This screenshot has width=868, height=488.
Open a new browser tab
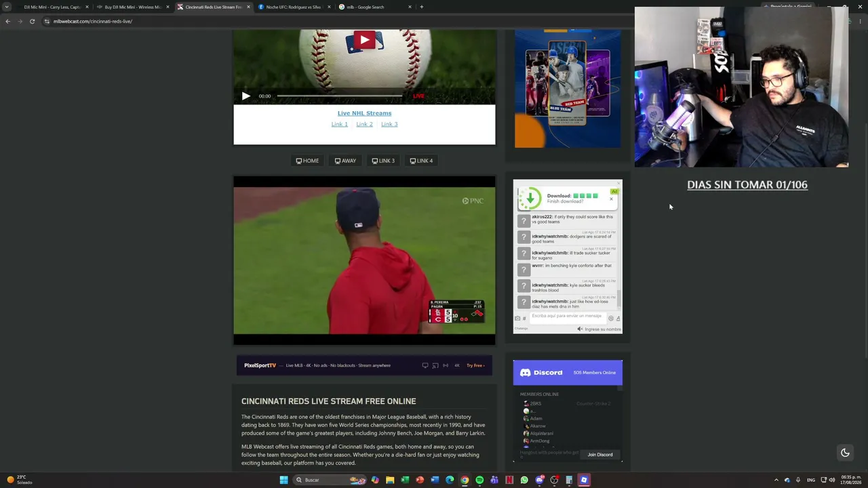click(422, 7)
